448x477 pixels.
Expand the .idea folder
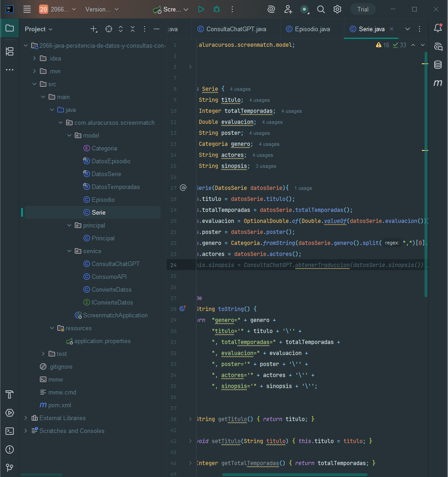tap(34, 58)
